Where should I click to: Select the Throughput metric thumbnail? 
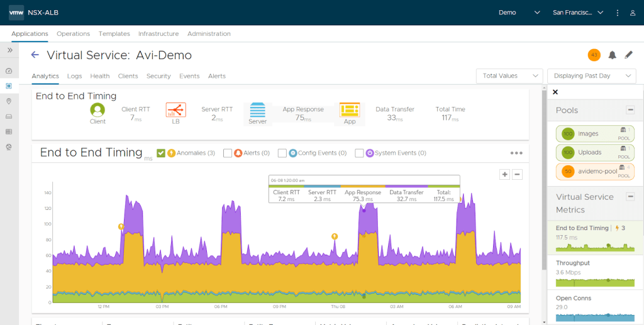pyautogui.click(x=595, y=271)
